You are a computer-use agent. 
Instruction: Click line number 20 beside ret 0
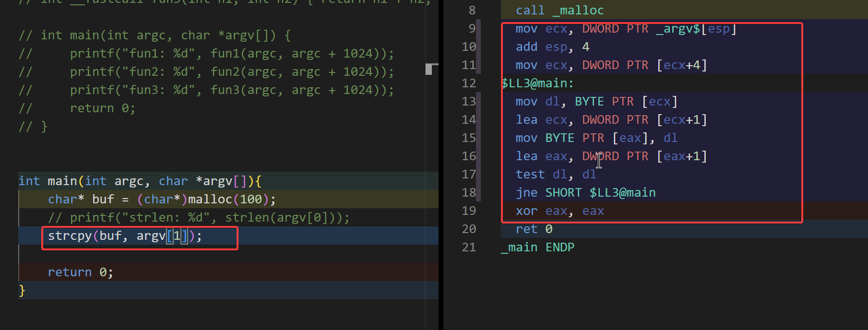(469, 229)
